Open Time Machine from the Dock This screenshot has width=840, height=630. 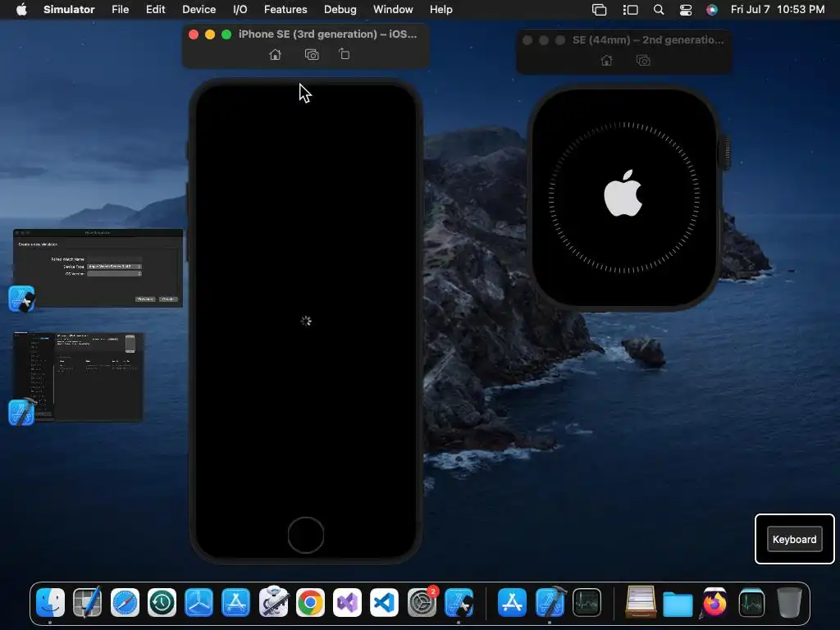pyautogui.click(x=162, y=603)
